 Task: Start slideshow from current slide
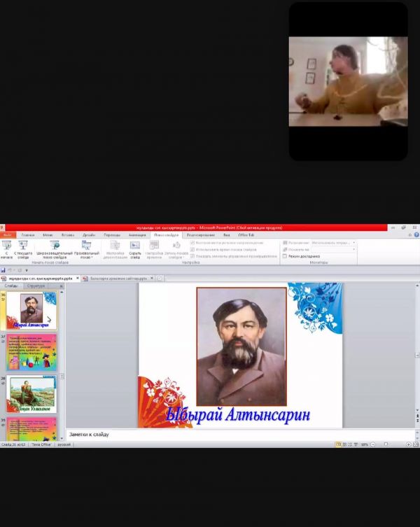click(23, 247)
